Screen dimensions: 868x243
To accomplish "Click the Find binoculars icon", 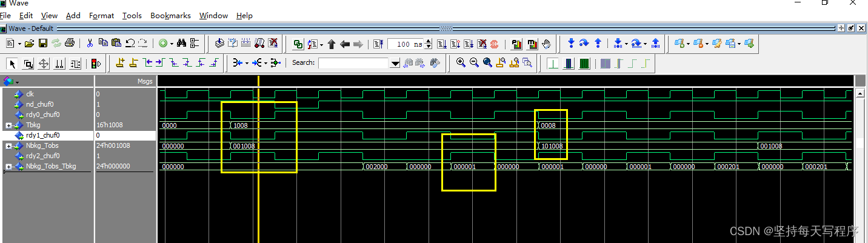I will point(181,43).
